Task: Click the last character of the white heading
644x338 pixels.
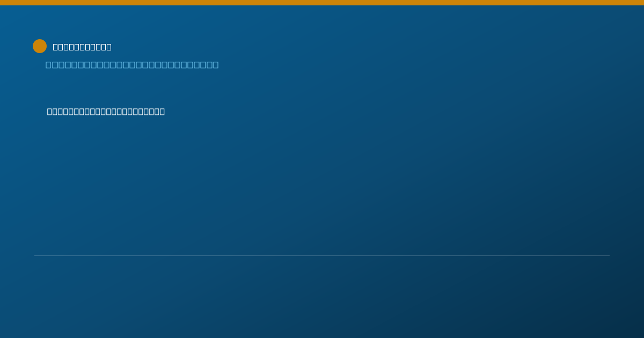Action: (109, 47)
